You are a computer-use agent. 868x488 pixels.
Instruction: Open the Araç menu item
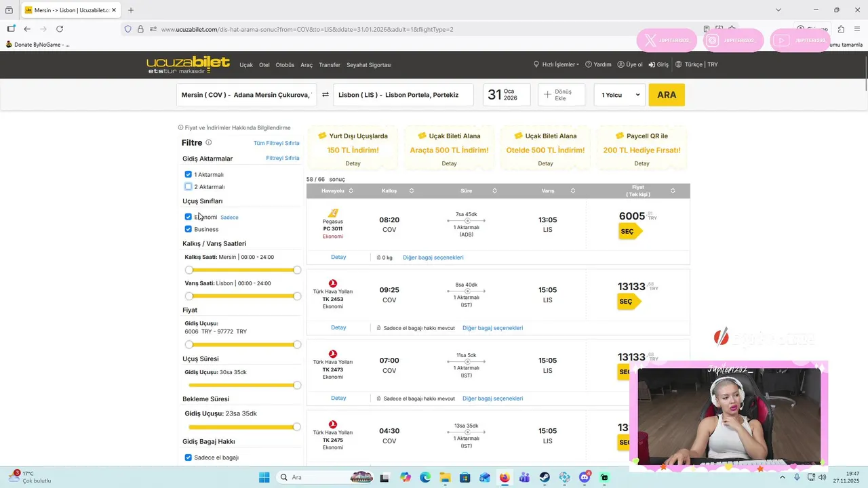click(x=307, y=65)
